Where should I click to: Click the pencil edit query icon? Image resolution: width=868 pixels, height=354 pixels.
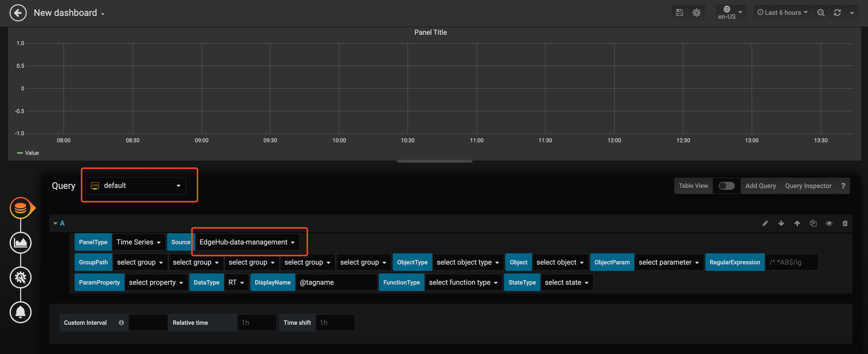[765, 223]
